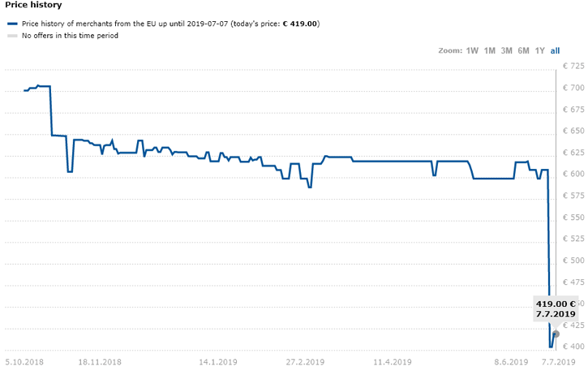The height and width of the screenshot is (371, 588).
Task: Click the € 700 price axis label
Action: 573,88
